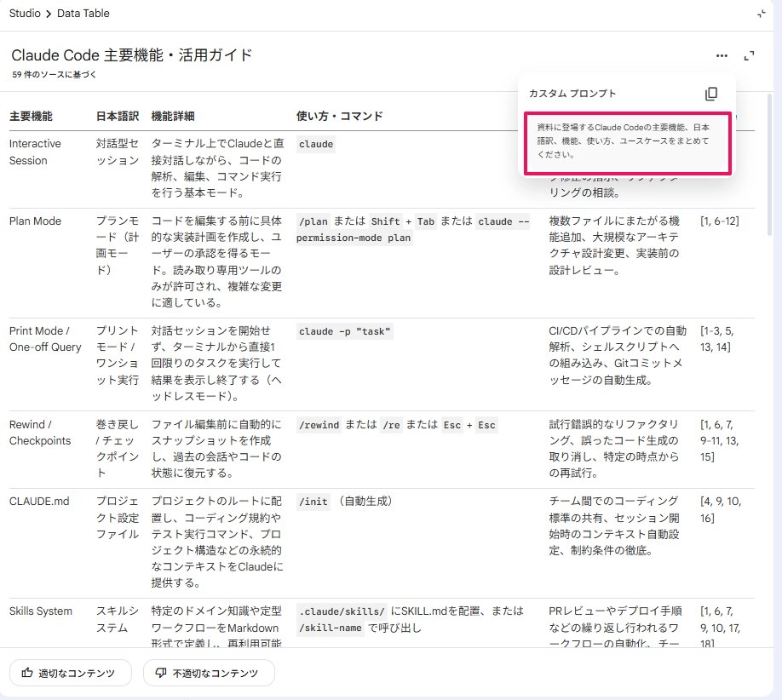The image size is (782, 700).
Task: Click the vertical scrollbar of the table
Action: tap(769, 164)
